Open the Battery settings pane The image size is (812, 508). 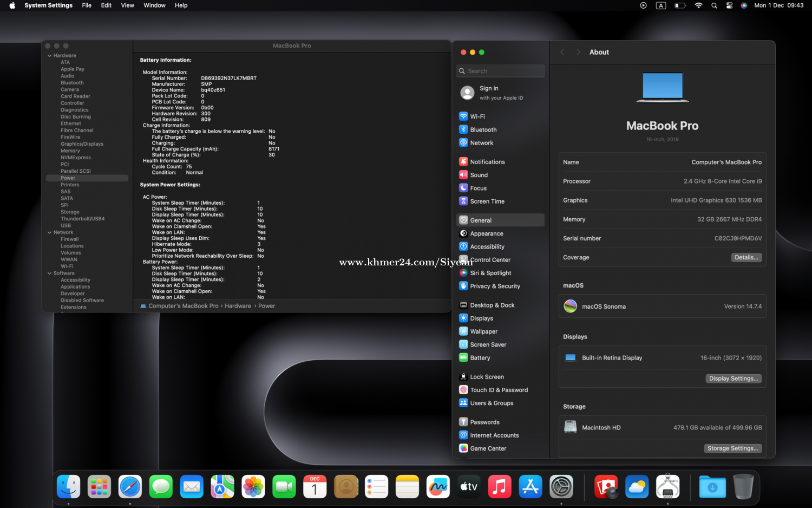pos(480,358)
